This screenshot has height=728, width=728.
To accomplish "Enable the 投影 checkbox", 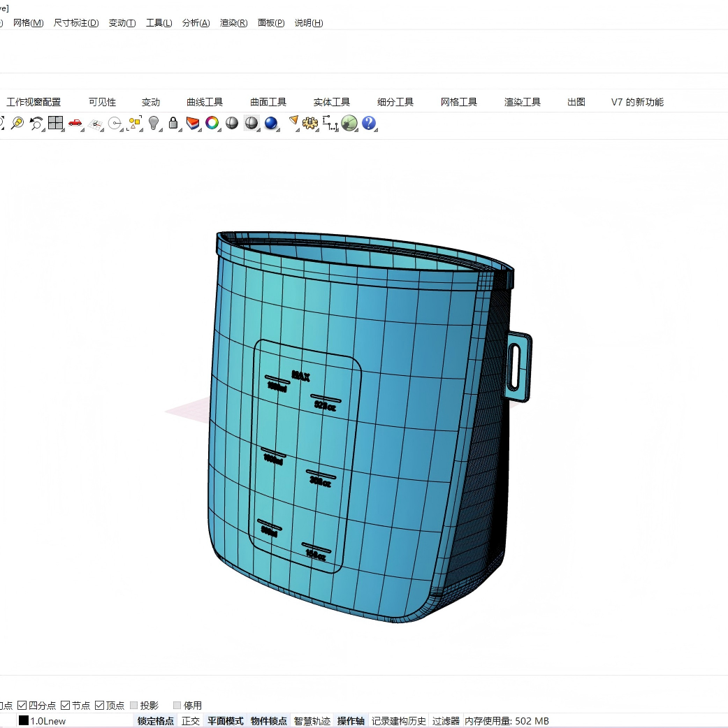I will (134, 705).
